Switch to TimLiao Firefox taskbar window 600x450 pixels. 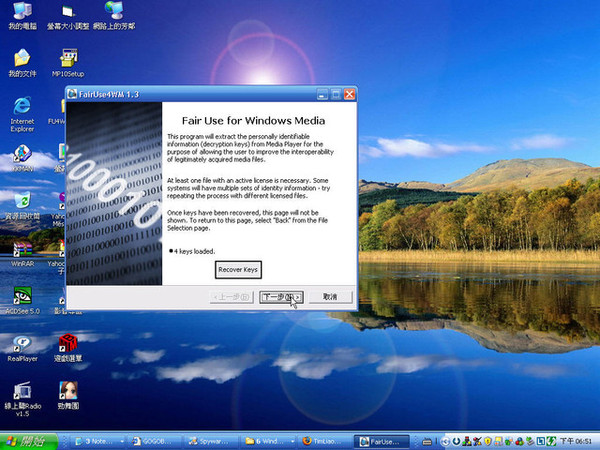[326, 442]
